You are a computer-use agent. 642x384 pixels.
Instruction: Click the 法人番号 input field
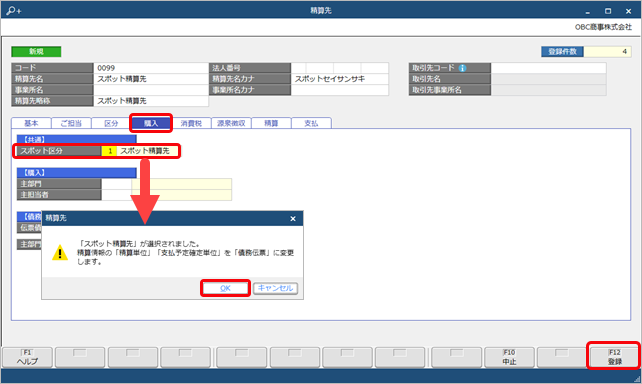point(340,68)
